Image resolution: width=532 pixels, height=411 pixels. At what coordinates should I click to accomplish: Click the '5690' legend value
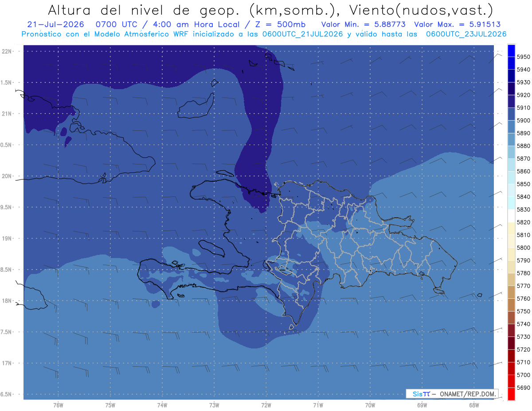pos(524,388)
